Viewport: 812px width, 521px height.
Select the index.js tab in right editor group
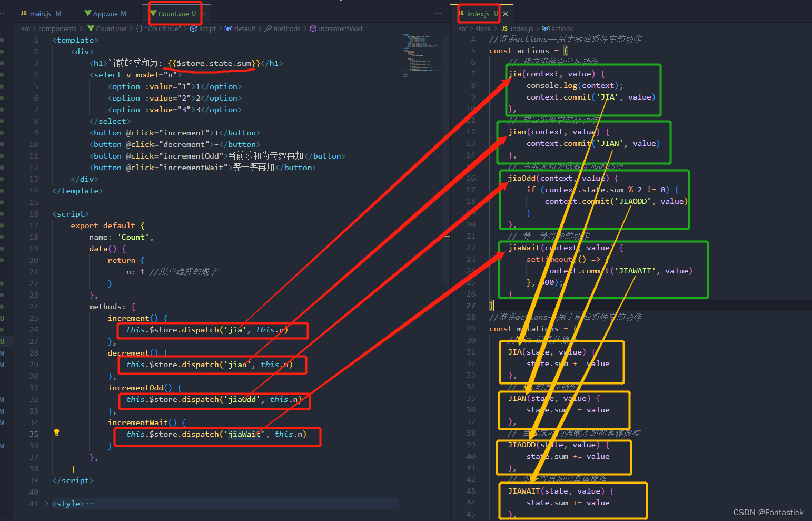pos(478,14)
